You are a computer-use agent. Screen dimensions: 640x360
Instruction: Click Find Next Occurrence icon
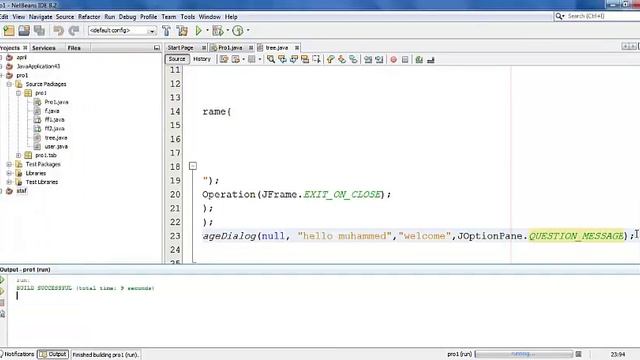click(293, 60)
